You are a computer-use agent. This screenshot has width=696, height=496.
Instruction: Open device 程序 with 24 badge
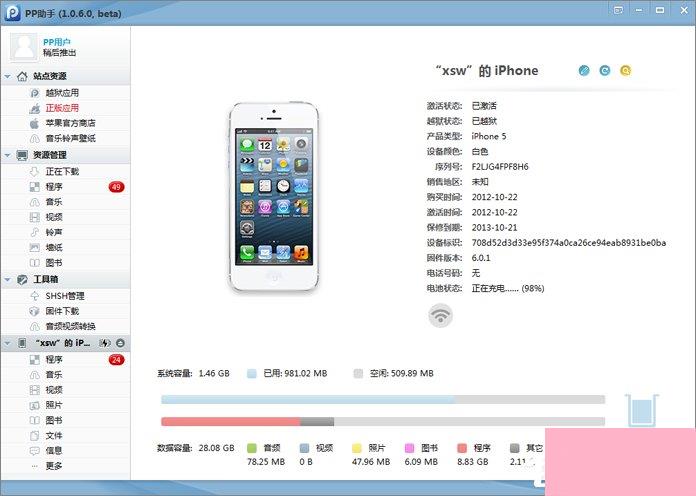coord(54,359)
